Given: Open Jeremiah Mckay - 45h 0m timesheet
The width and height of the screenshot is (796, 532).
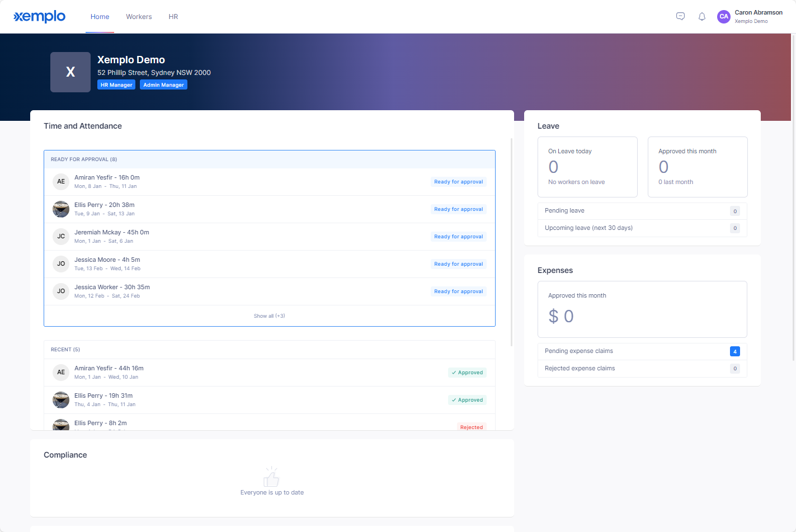Looking at the screenshot, I should (270, 237).
